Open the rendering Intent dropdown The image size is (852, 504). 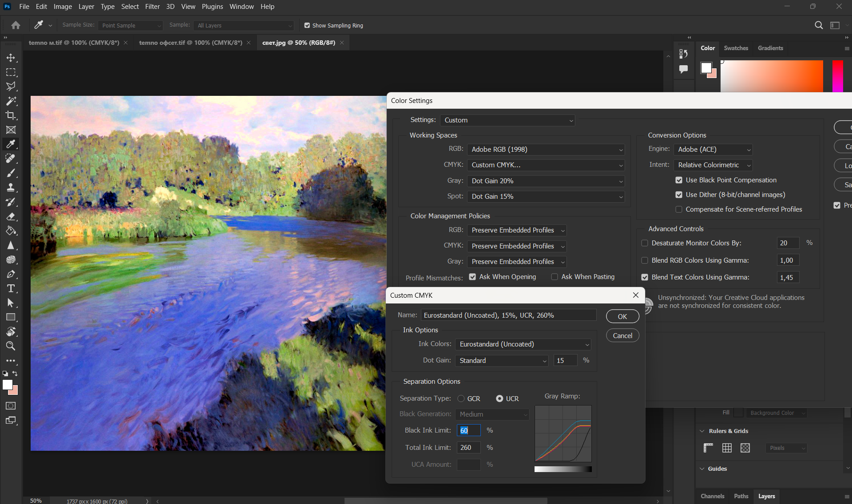713,165
